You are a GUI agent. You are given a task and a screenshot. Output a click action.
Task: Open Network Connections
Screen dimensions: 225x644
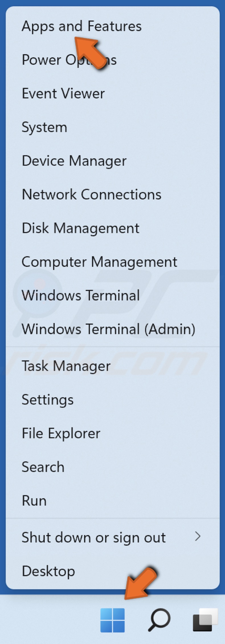91,194
